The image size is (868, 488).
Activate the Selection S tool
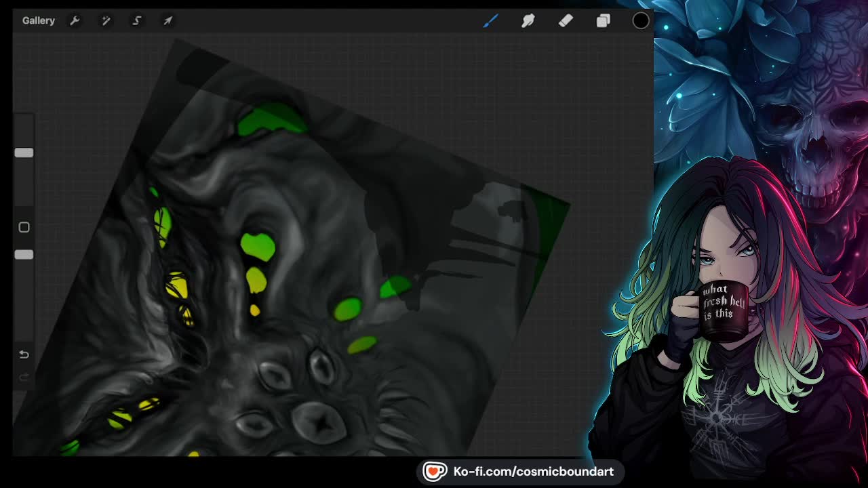136,21
